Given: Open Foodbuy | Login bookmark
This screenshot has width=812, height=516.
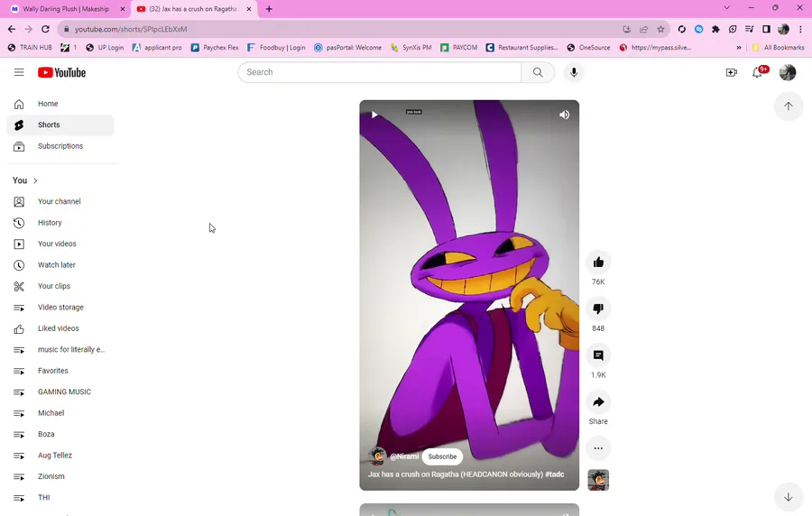Looking at the screenshot, I should (276, 48).
